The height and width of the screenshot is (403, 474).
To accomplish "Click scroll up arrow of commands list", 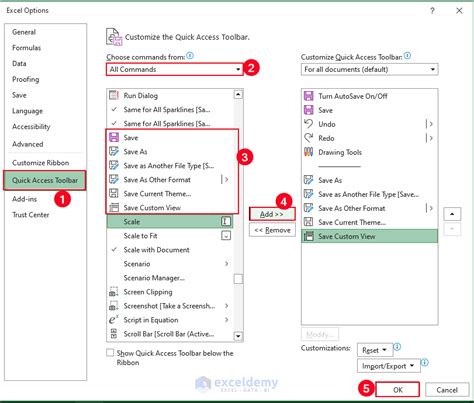I will point(238,95).
